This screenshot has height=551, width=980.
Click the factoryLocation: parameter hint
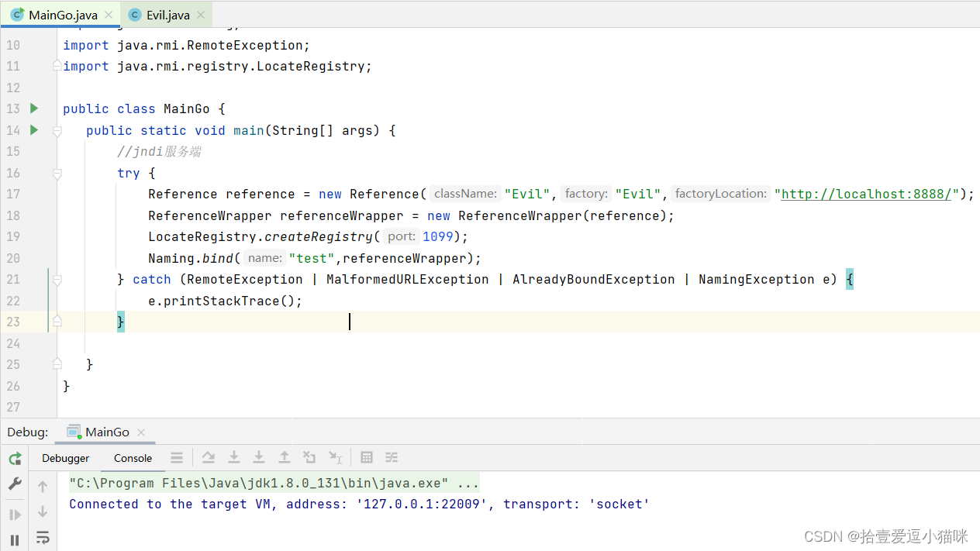721,194
